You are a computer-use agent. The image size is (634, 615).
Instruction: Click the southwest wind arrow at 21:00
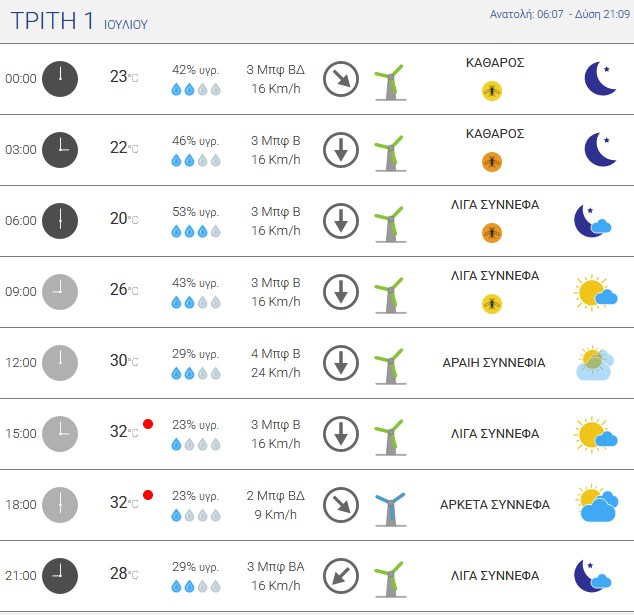click(341, 576)
